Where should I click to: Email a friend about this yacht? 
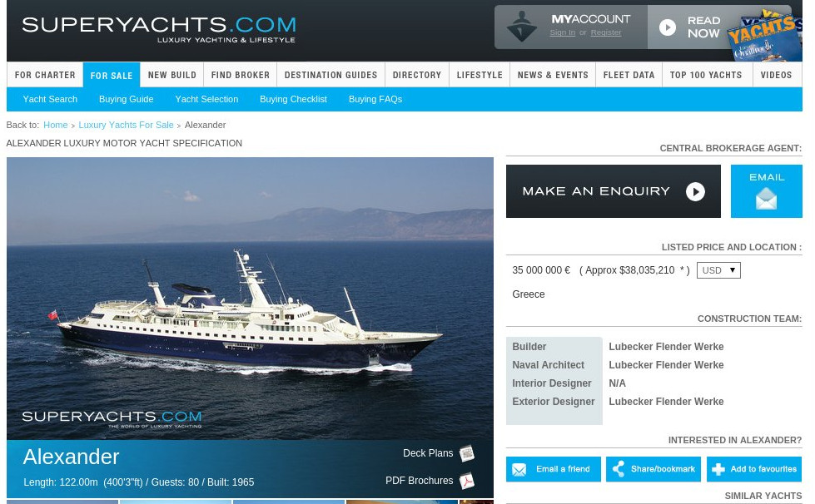(554, 469)
